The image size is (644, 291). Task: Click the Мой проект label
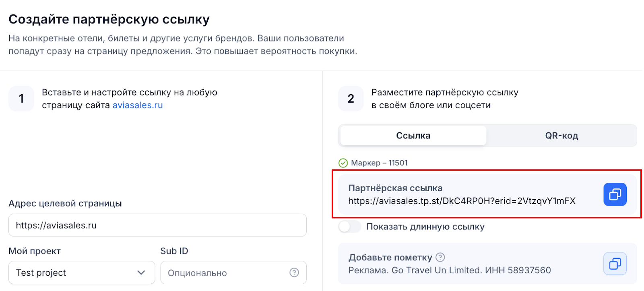35,251
